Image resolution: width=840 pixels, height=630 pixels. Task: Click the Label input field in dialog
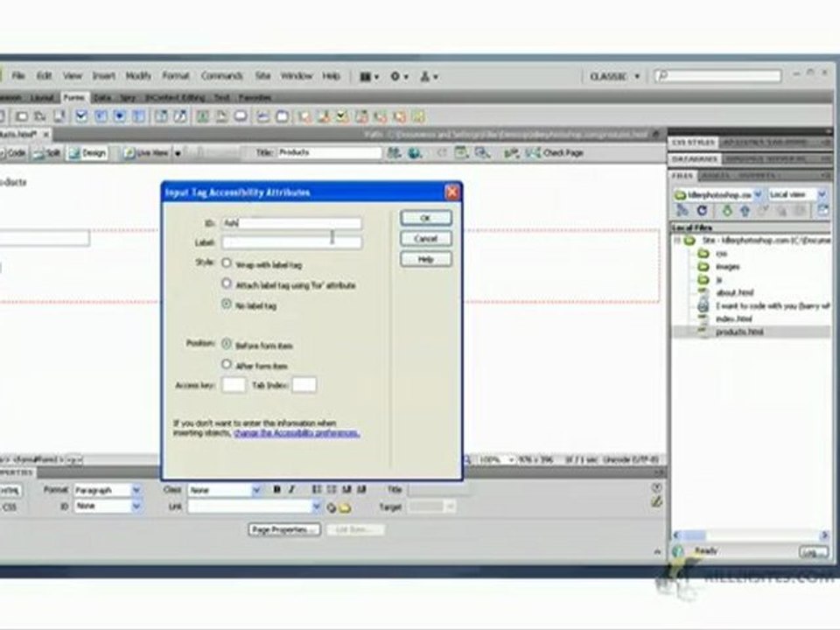291,242
